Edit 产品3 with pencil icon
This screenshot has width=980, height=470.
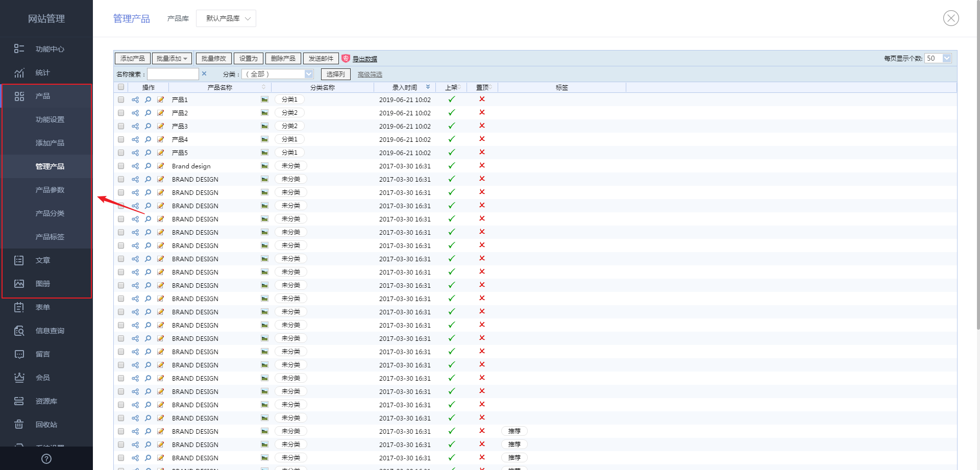(161, 126)
